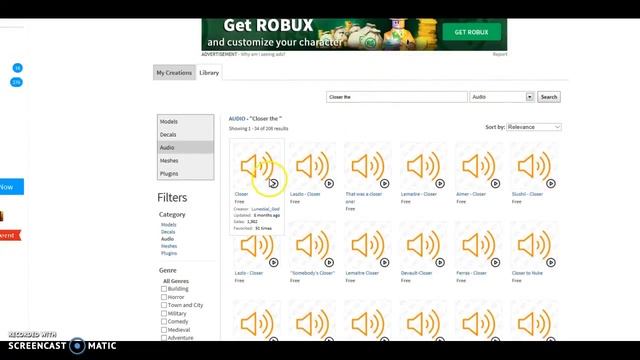Switch to the My Creations tab
Viewport: 640px width, 360px height.
click(x=174, y=73)
